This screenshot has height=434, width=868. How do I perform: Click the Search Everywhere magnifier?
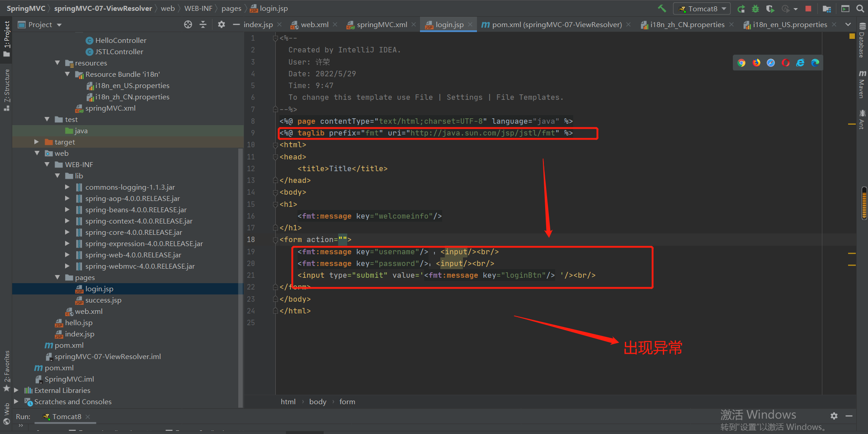(x=860, y=9)
